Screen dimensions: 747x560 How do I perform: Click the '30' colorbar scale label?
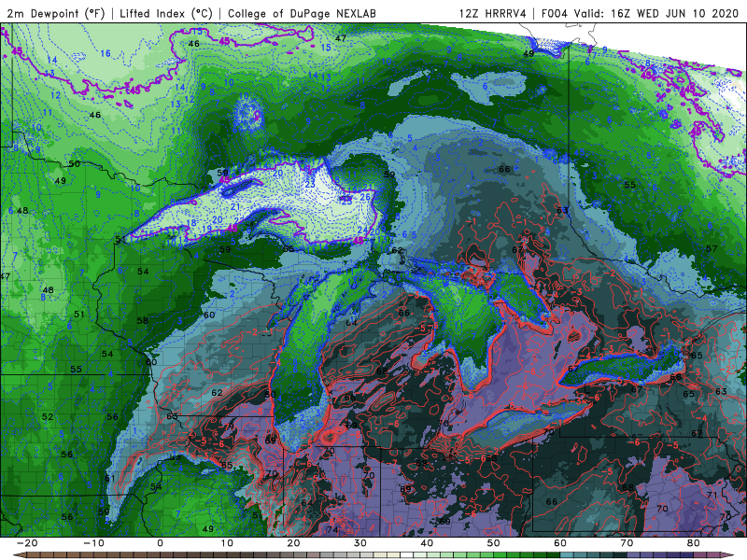[360, 543]
